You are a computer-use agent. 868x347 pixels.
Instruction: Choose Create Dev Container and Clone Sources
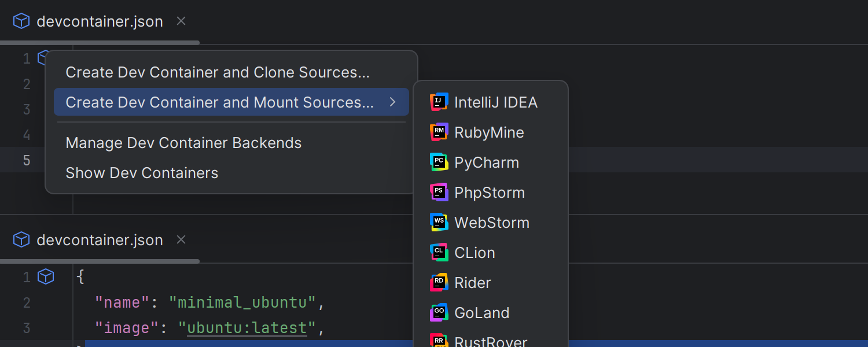coord(231,72)
